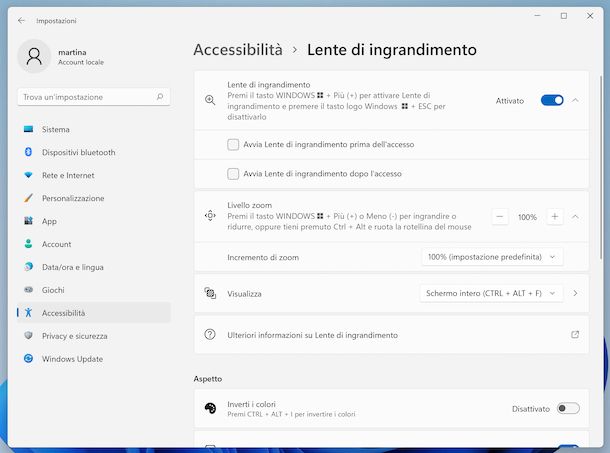
Task: Click the Accessibilità figure icon
Action: pos(28,313)
